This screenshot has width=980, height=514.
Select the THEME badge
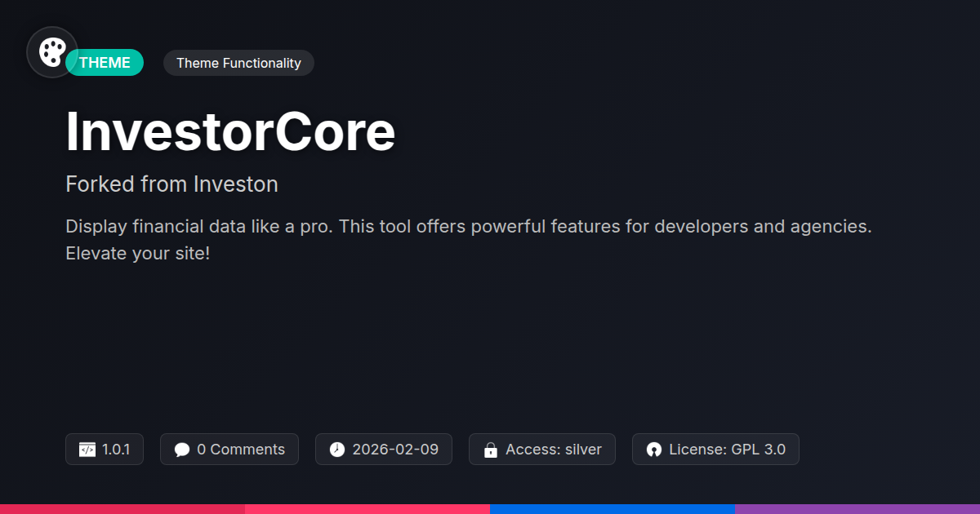[105, 63]
